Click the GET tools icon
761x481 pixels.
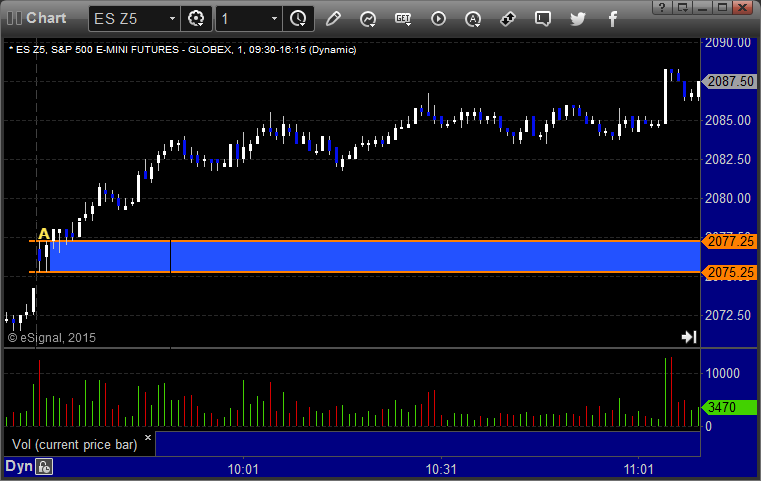point(403,19)
